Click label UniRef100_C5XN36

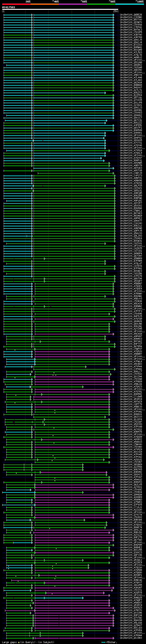[x=131, y=301]
